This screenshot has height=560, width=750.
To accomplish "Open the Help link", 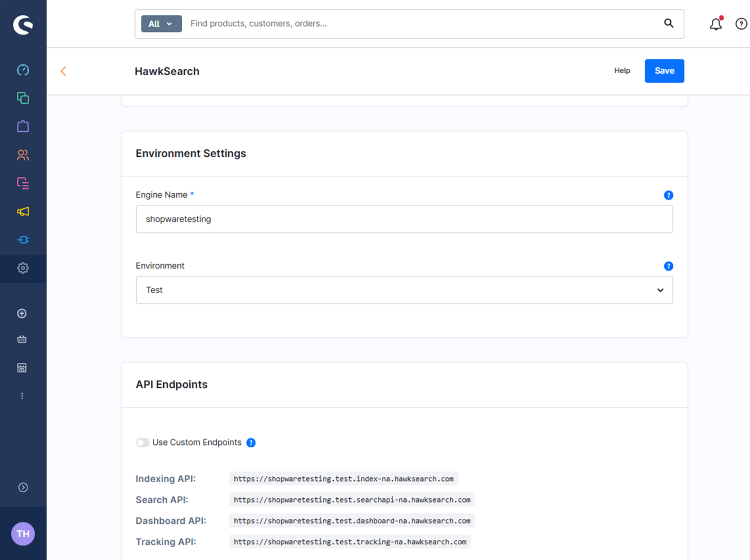I will 622,71.
